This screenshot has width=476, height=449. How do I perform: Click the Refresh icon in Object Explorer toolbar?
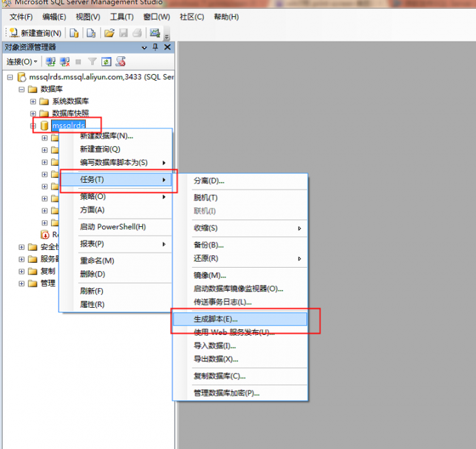(106, 62)
